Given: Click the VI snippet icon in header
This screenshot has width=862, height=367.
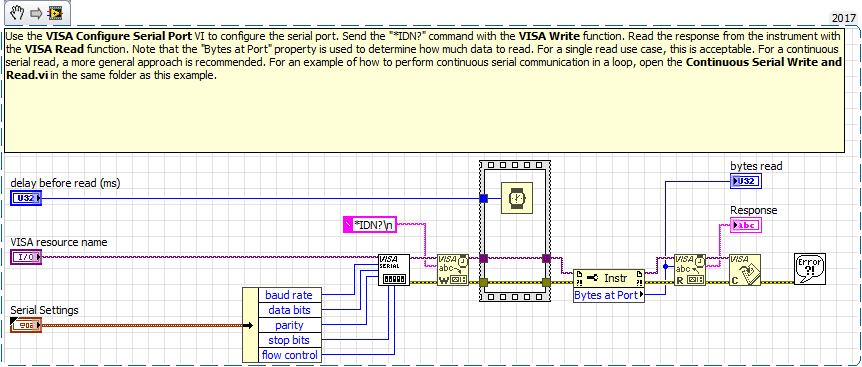Looking at the screenshot, I should point(55,13).
